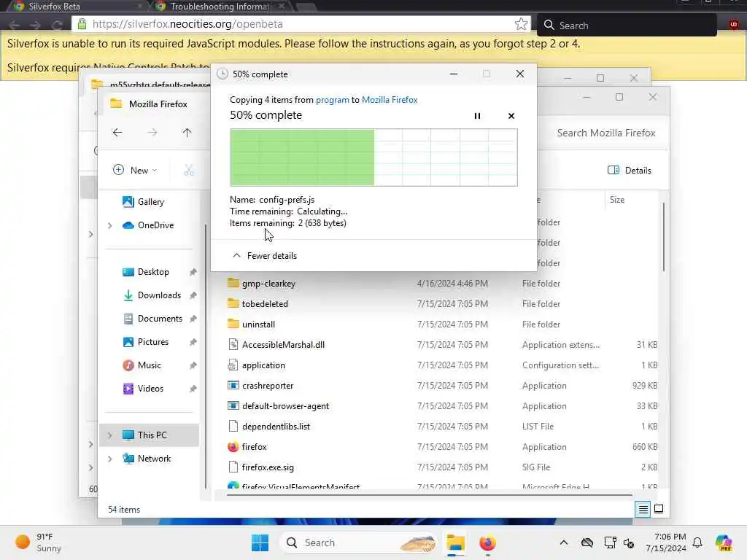Bookmark this page with the star icon
747x560 pixels.
pos(521,24)
